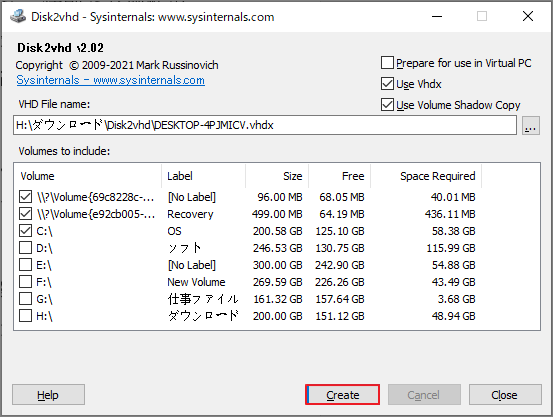This screenshot has height=417, width=553.
Task: Click the Disk2vhd app icon in title bar
Action: [18, 16]
